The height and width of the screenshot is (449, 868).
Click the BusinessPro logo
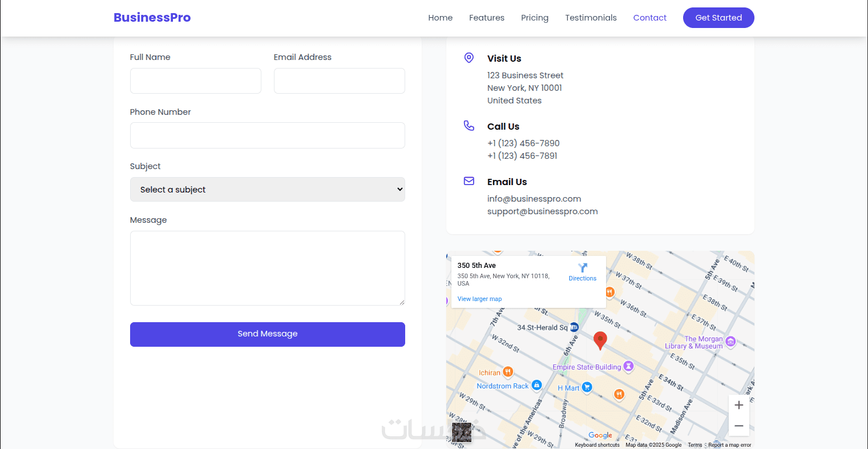[152, 18]
